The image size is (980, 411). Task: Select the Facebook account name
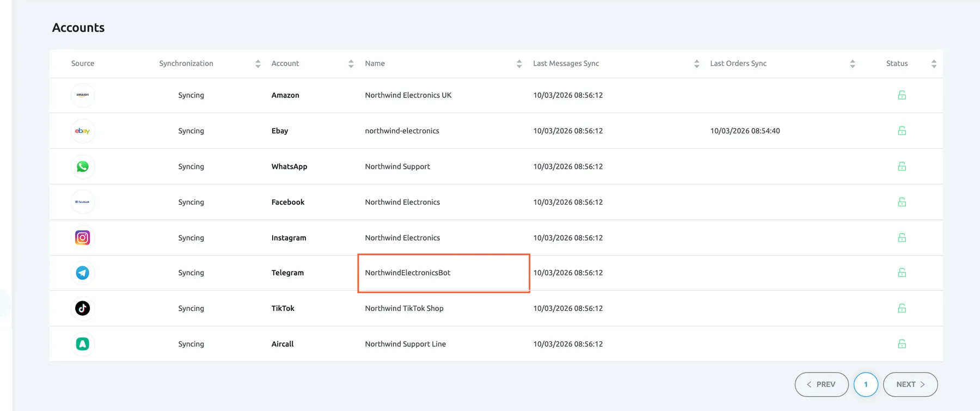(288, 202)
